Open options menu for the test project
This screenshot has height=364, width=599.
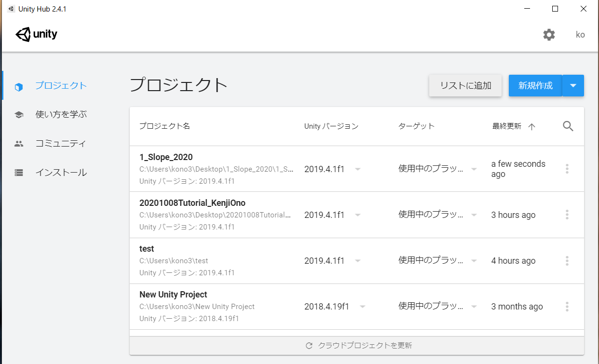[x=567, y=260]
